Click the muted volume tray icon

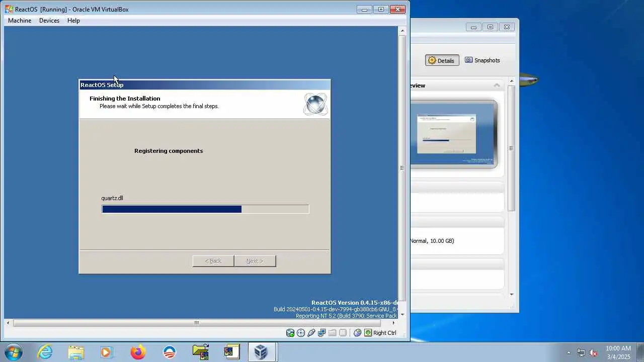593,353
